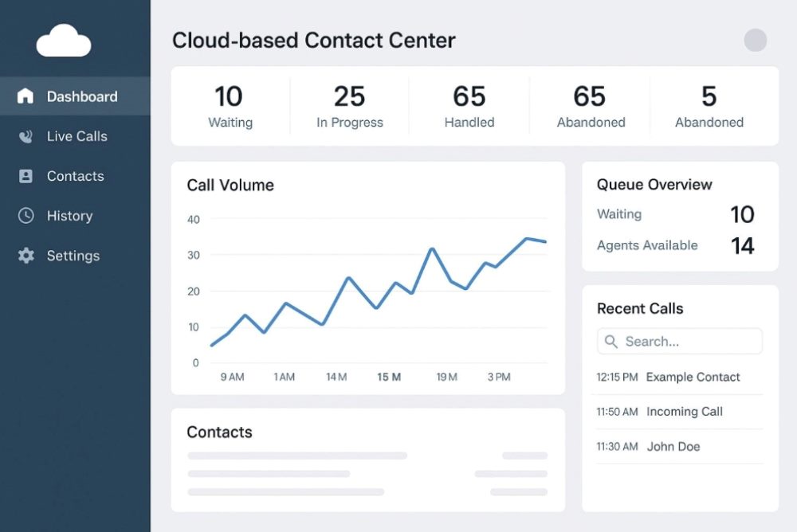Select the Incoming Call entry
Screen dimensions: 797x532
(x=684, y=412)
